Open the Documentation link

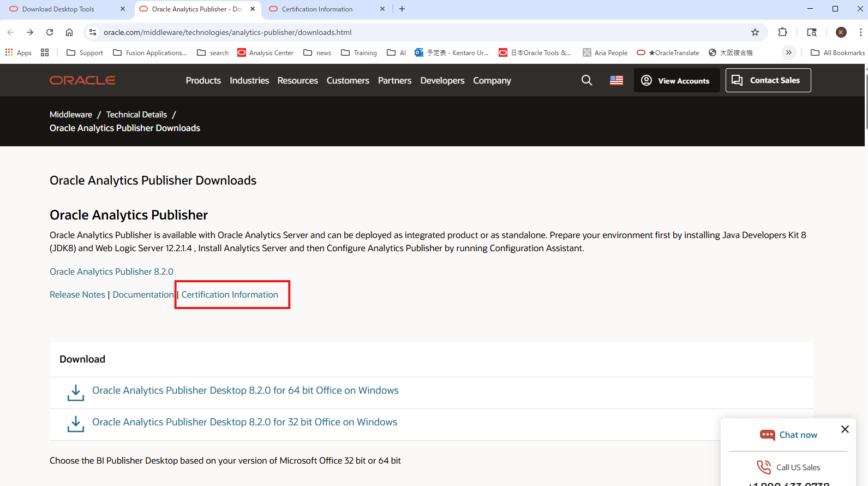tap(143, 294)
